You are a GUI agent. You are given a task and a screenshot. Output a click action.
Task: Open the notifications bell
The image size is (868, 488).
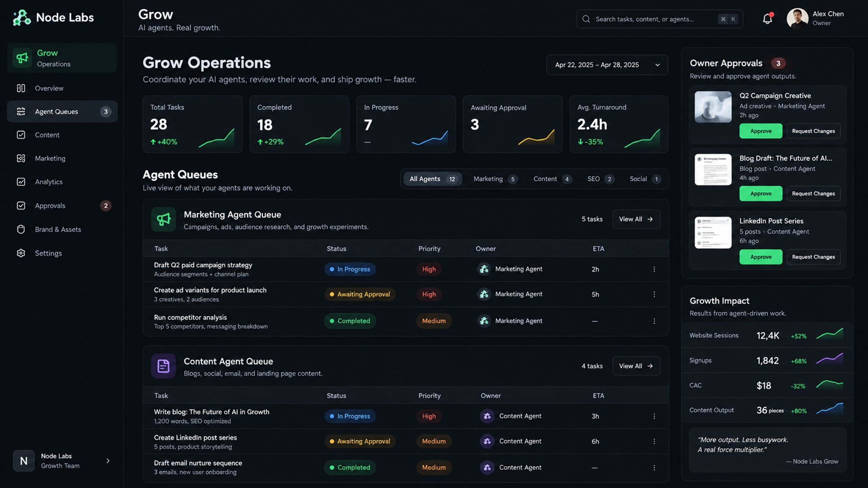pos(767,19)
